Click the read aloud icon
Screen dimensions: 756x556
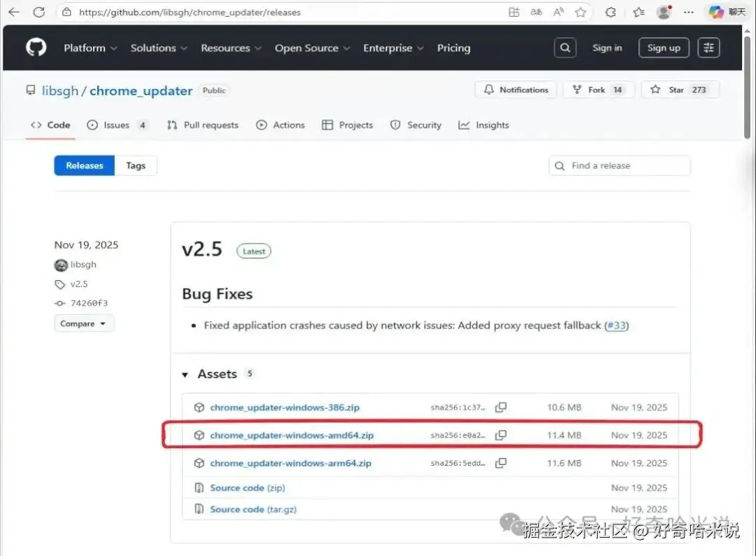pyautogui.click(x=559, y=12)
